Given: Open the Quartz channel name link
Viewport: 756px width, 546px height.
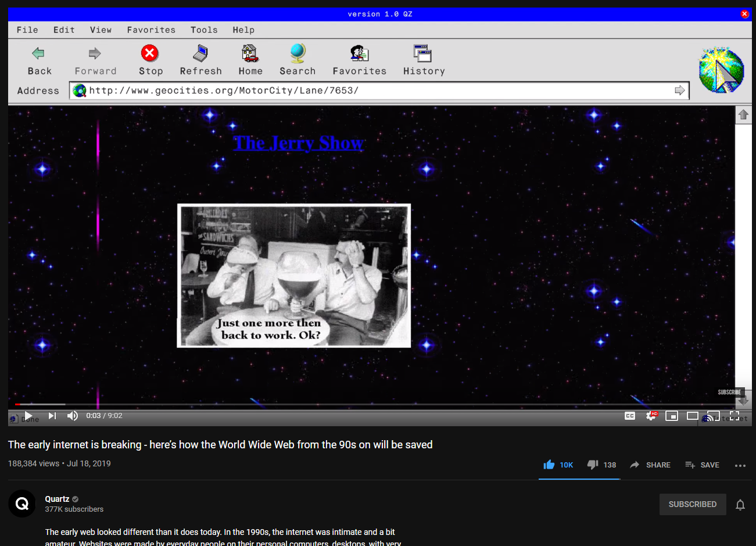Looking at the screenshot, I should pyautogui.click(x=57, y=499).
